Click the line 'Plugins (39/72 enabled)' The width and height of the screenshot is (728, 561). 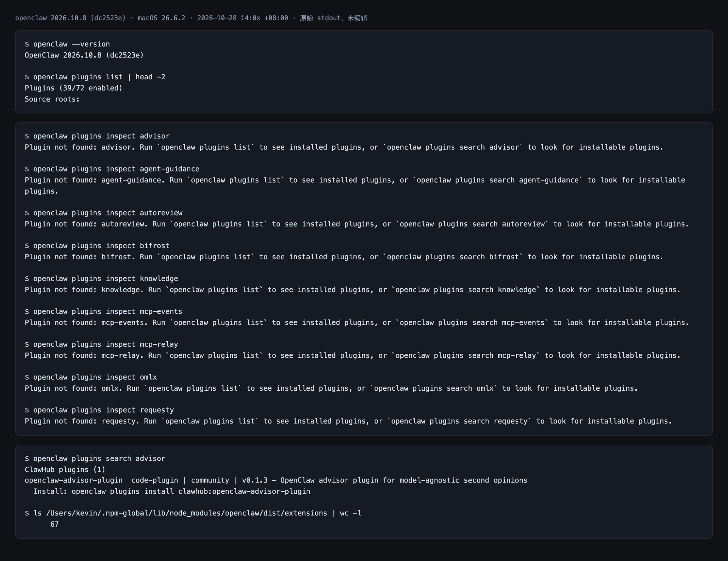pos(74,88)
